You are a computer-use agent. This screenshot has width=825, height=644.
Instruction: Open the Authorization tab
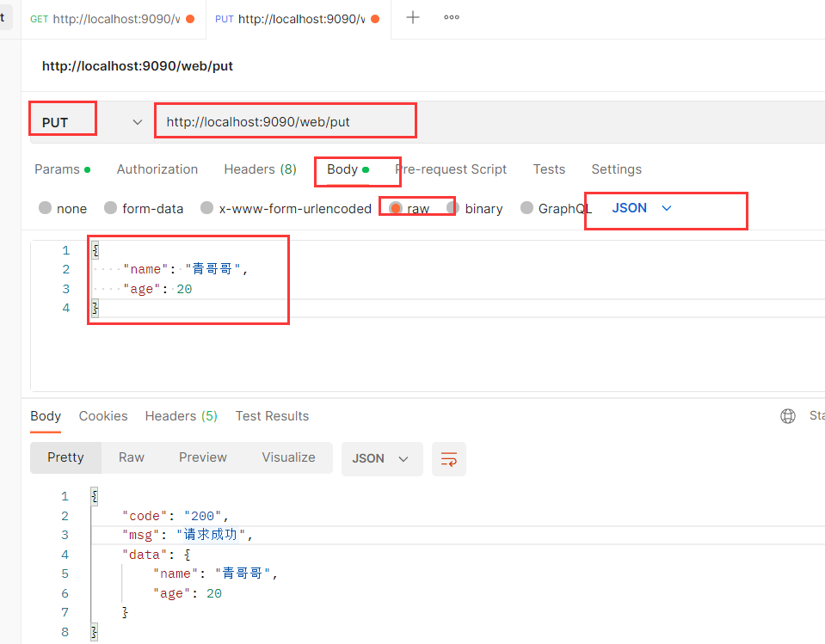(157, 169)
